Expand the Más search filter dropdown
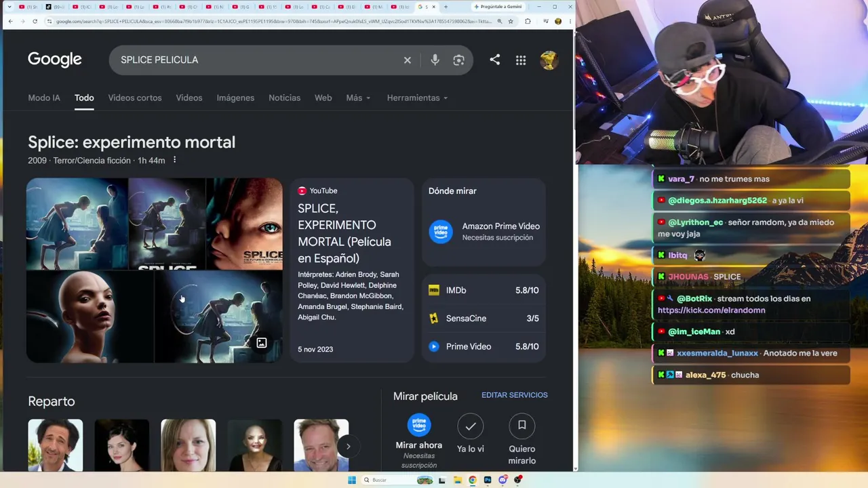This screenshot has height=488, width=868. 358,98
